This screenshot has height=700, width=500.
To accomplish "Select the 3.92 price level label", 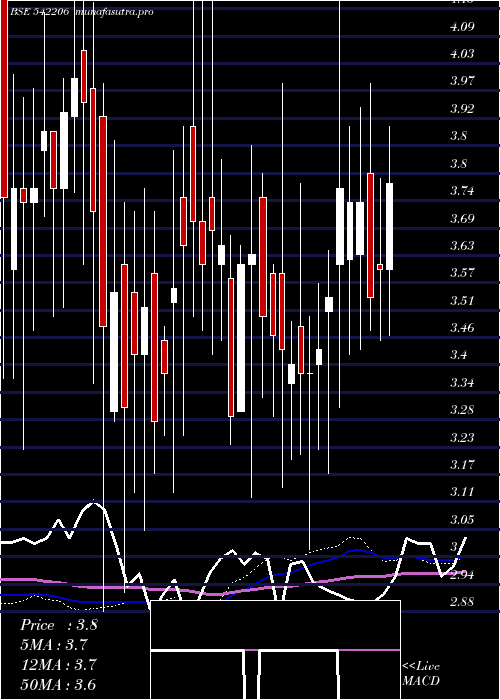I will [x=462, y=109].
